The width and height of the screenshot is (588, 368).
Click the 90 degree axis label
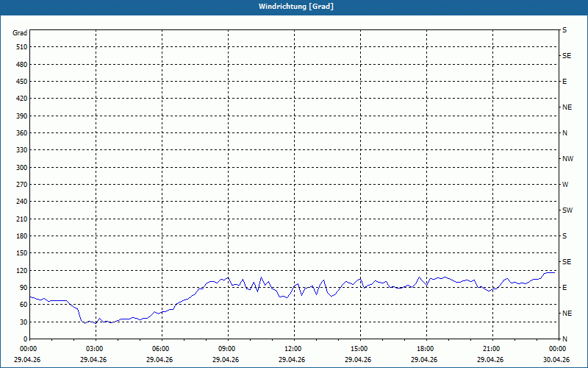point(24,288)
